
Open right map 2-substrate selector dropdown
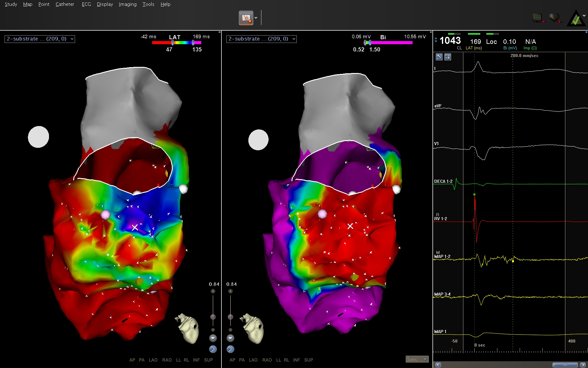pos(294,39)
